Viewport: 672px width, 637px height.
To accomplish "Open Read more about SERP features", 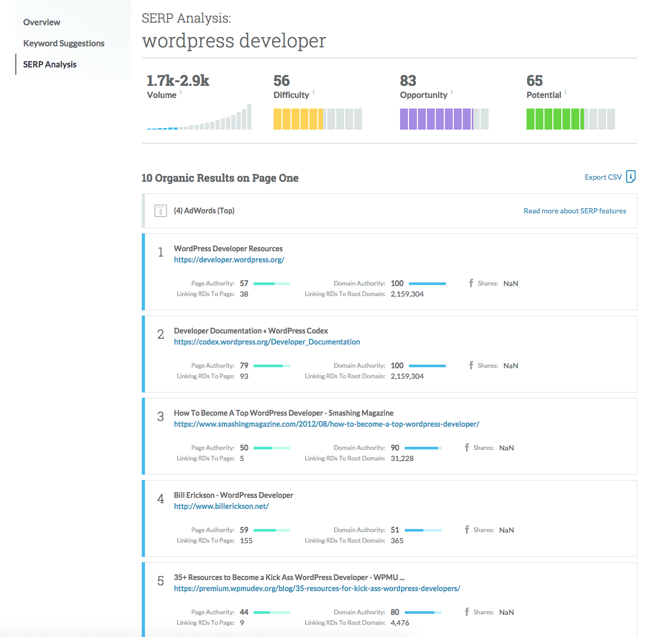I will click(574, 211).
